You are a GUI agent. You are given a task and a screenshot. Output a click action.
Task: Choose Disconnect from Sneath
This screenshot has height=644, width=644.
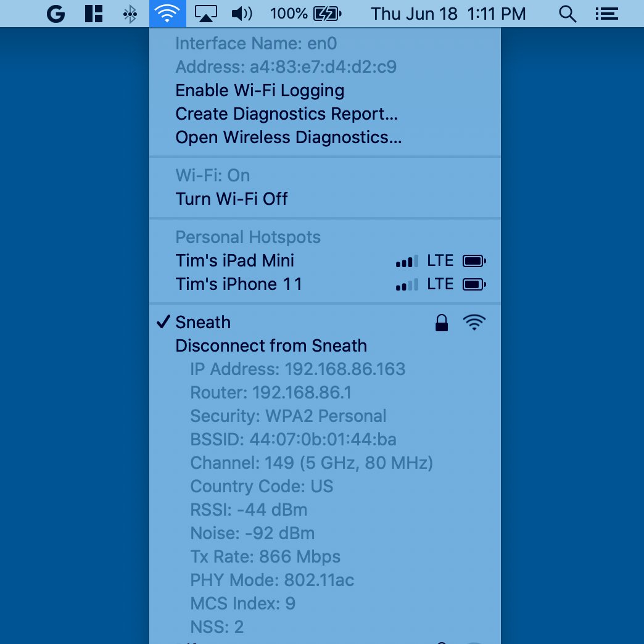[x=325, y=345]
